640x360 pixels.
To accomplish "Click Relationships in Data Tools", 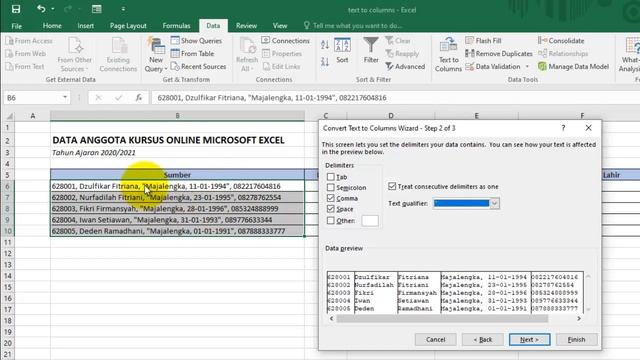I will tap(563, 53).
